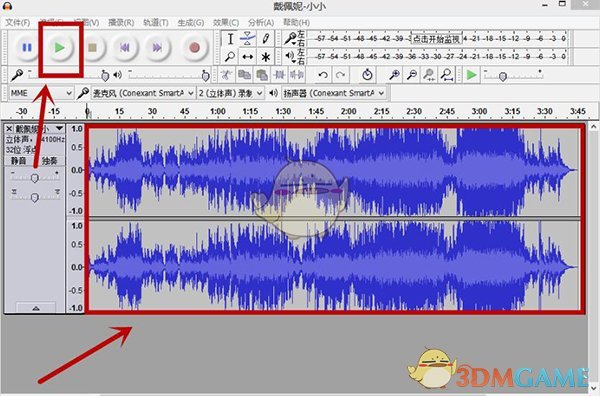
Task: Open the 效果(C) menu
Action: tap(226, 23)
